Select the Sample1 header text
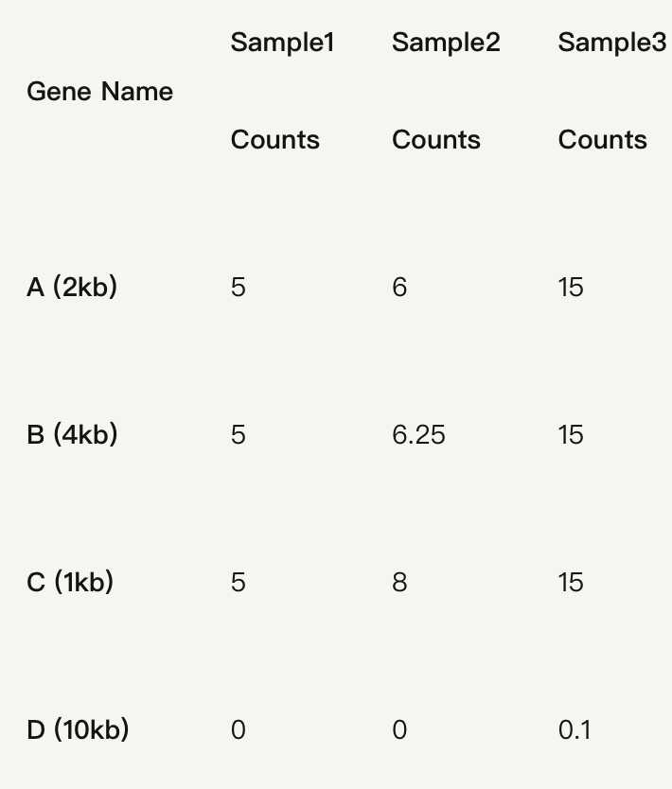Screen dimensions: 672x789 pos(282,43)
